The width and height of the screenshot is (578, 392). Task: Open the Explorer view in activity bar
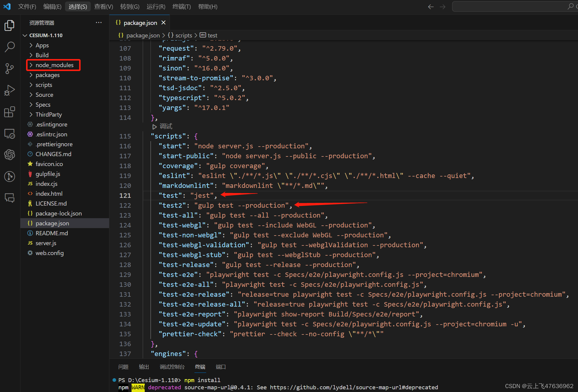tap(10, 25)
